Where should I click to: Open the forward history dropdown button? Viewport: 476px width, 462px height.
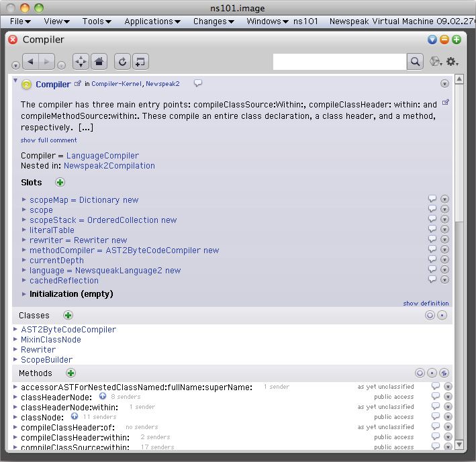[x=61, y=65]
